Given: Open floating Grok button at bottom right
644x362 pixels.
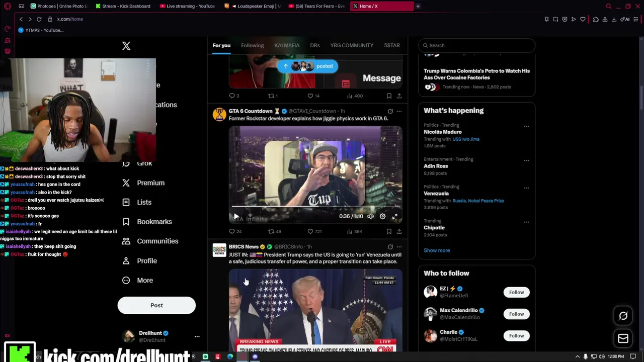Looking at the screenshot, I should pyautogui.click(x=623, y=316).
